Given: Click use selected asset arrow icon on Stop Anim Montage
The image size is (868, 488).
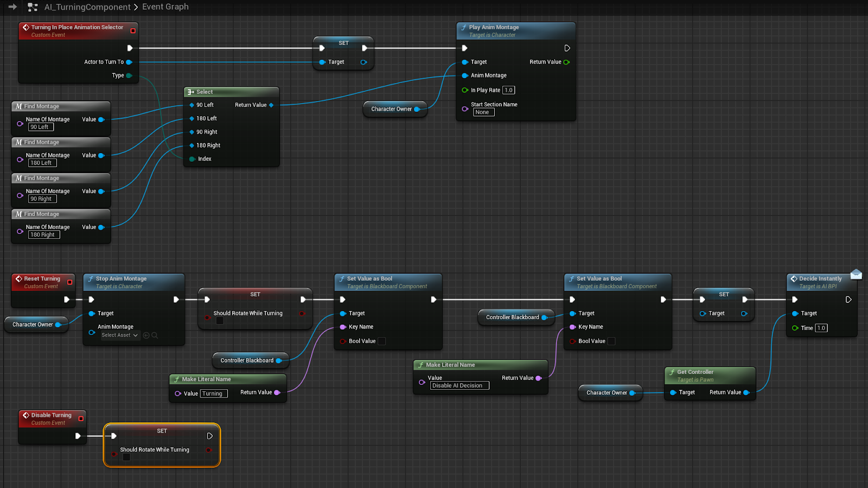Looking at the screenshot, I should [x=146, y=335].
